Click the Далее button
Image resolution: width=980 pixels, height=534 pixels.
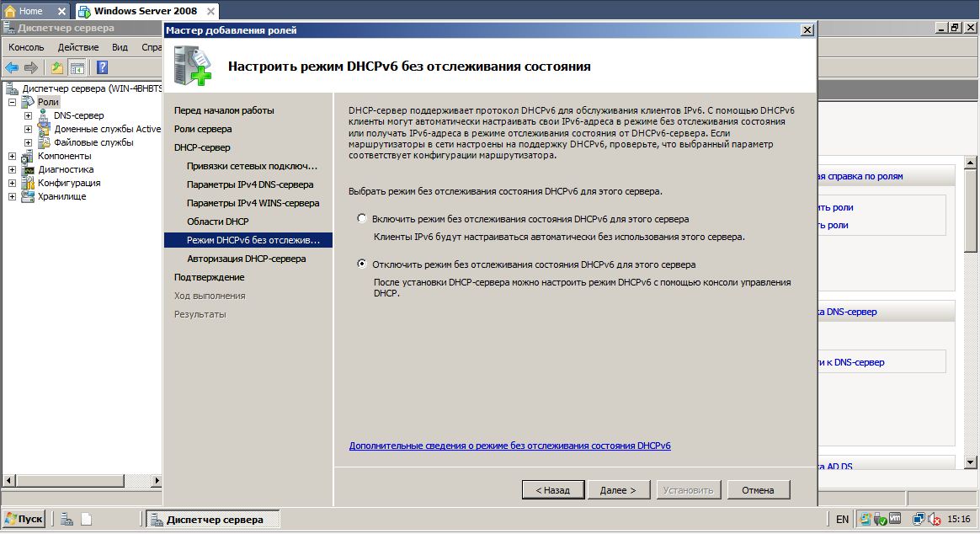coord(619,490)
